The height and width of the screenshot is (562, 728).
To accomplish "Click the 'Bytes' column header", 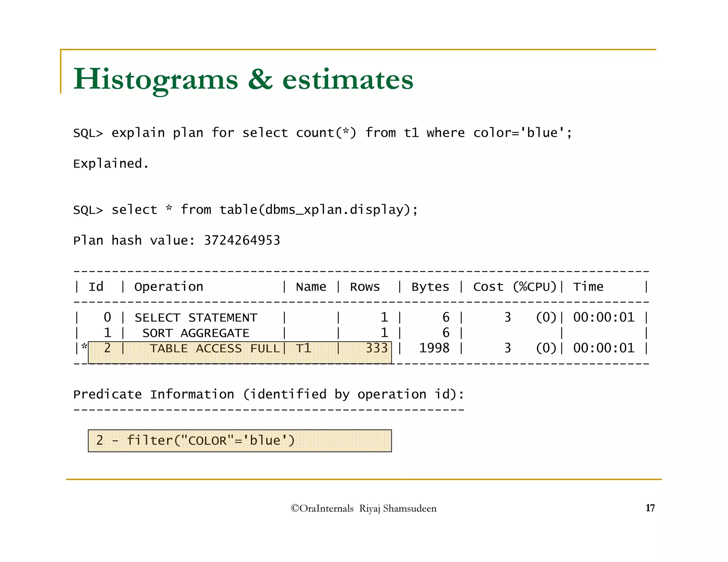I will [x=430, y=287].
